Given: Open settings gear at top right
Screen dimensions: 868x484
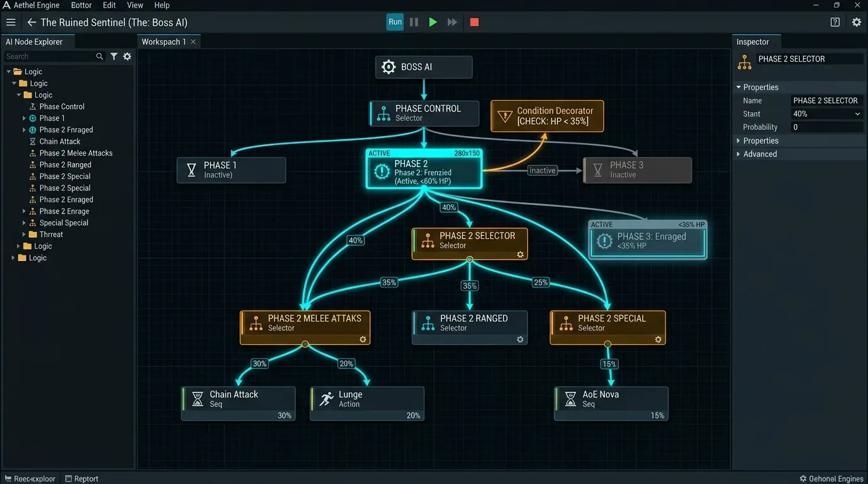Looking at the screenshot, I should point(856,22).
